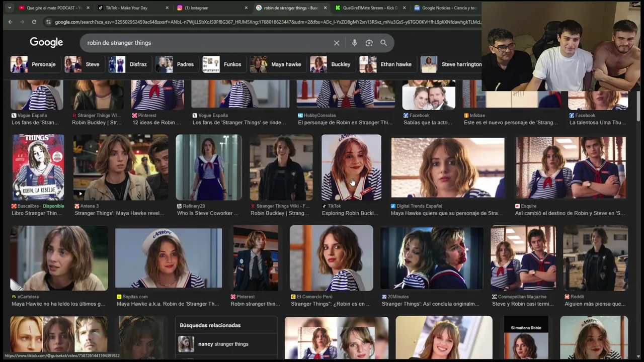
Task: Close the QueGireElMate Stream tab
Action: (x=404, y=8)
